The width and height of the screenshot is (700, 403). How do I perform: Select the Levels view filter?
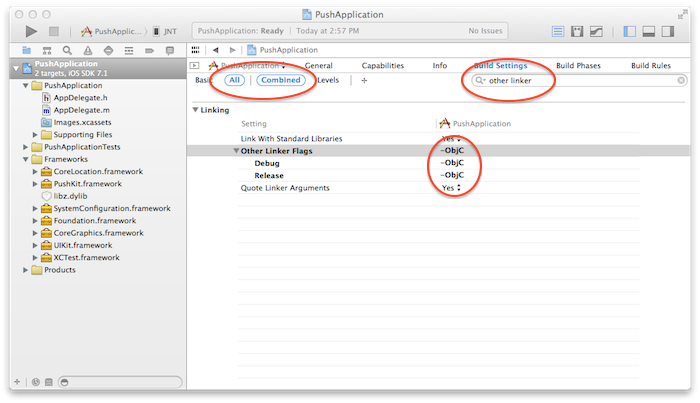328,80
